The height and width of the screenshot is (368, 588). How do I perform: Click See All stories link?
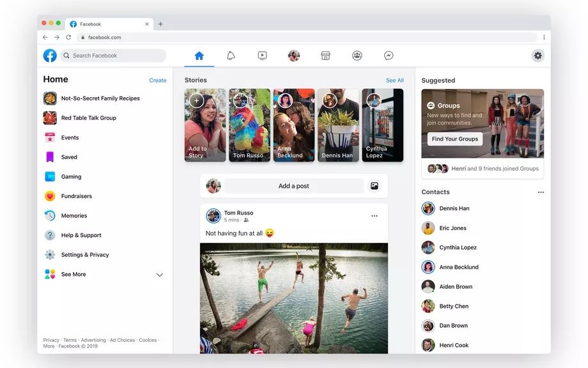[x=394, y=80]
